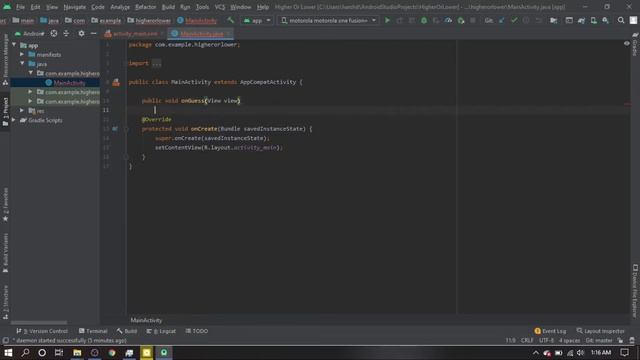
Task: Open the File menu
Action: pos(20,7)
